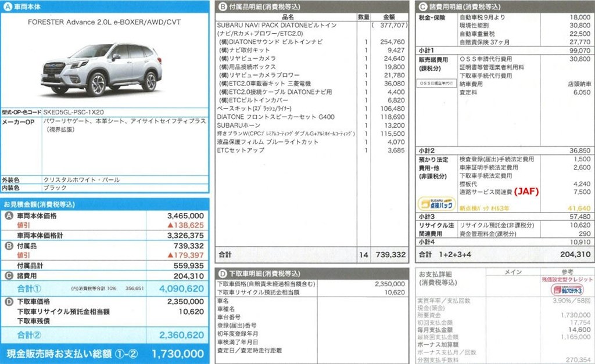
Task: Click the 合計 1+2+3+4 label
Action: pyautogui.click(x=445, y=254)
